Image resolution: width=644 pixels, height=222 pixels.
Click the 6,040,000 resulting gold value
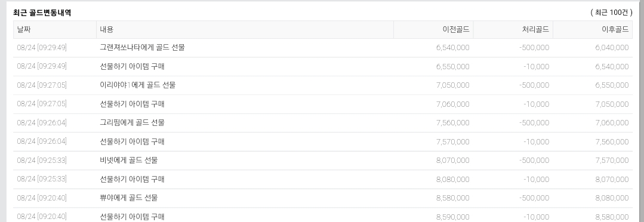click(612, 48)
